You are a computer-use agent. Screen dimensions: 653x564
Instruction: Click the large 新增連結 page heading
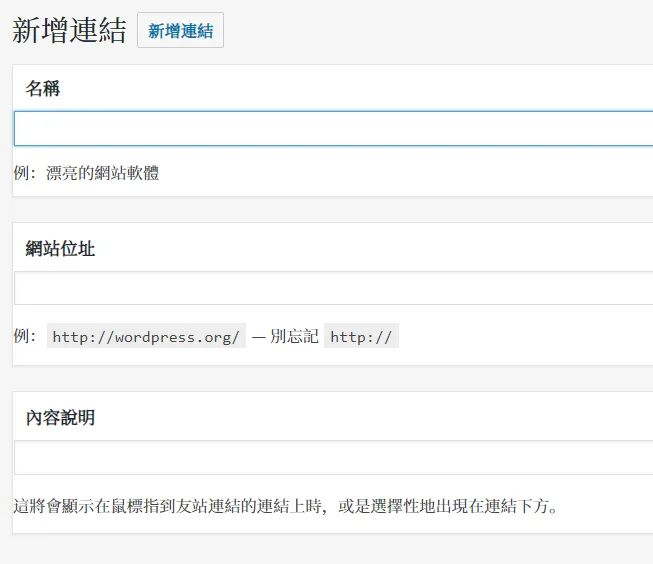[x=69, y=31]
